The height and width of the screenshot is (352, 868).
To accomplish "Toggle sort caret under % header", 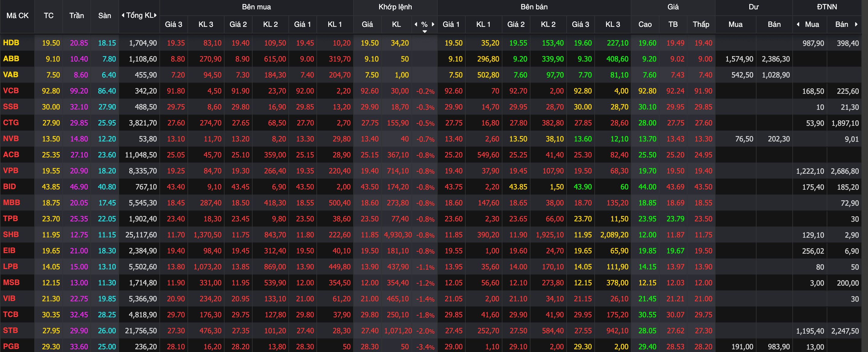I will (x=425, y=31).
